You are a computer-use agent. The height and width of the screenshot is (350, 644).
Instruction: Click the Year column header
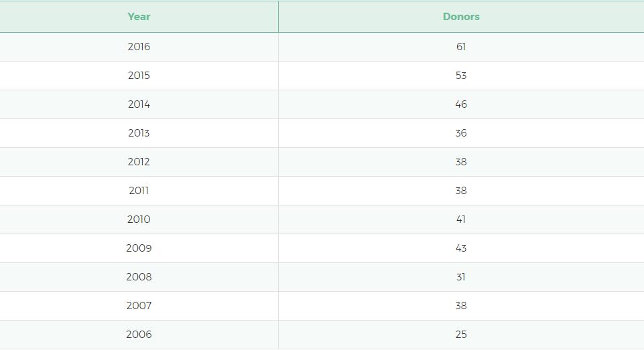click(139, 17)
